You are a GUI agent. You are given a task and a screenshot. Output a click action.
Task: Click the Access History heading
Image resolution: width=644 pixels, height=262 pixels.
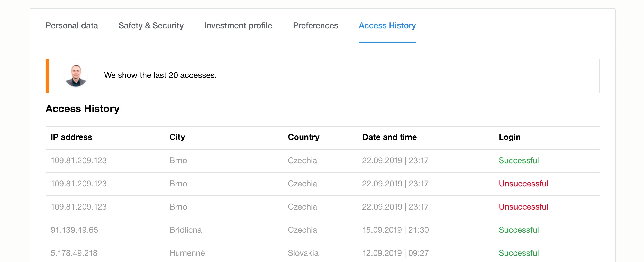pos(83,109)
